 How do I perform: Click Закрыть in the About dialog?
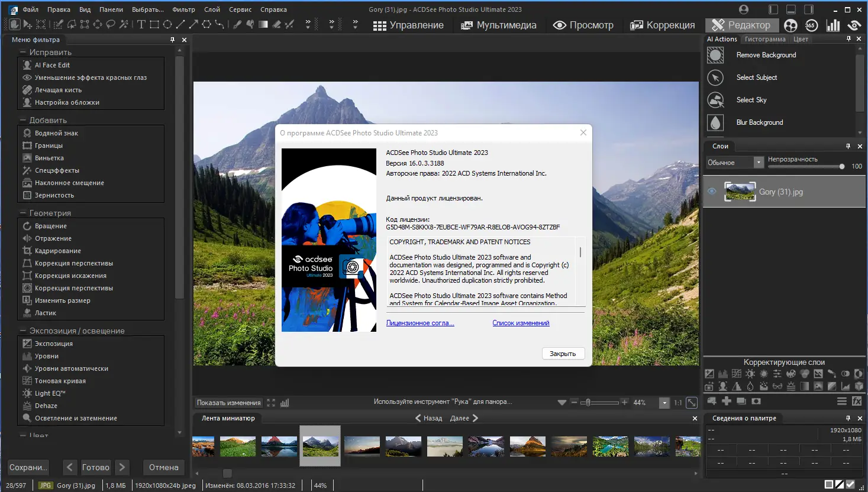563,354
